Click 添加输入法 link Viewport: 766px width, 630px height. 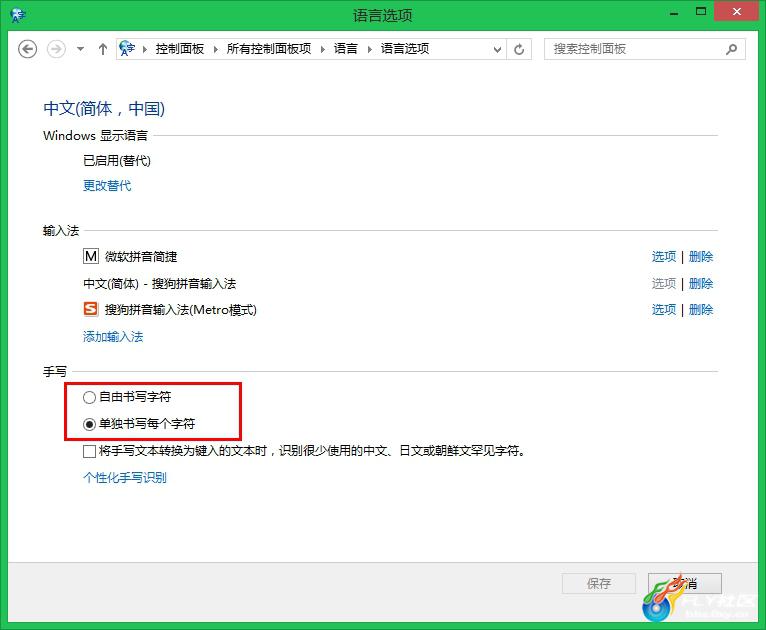(x=113, y=336)
